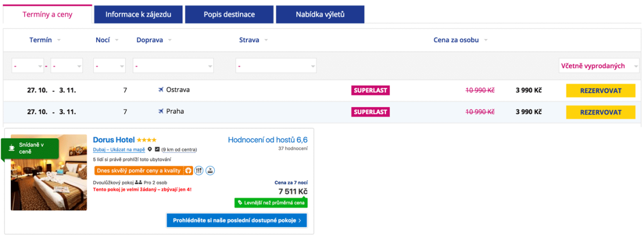This screenshot has width=644, height=235.
Task: Click the restaurant fork and knife icon
Action: 199,171
